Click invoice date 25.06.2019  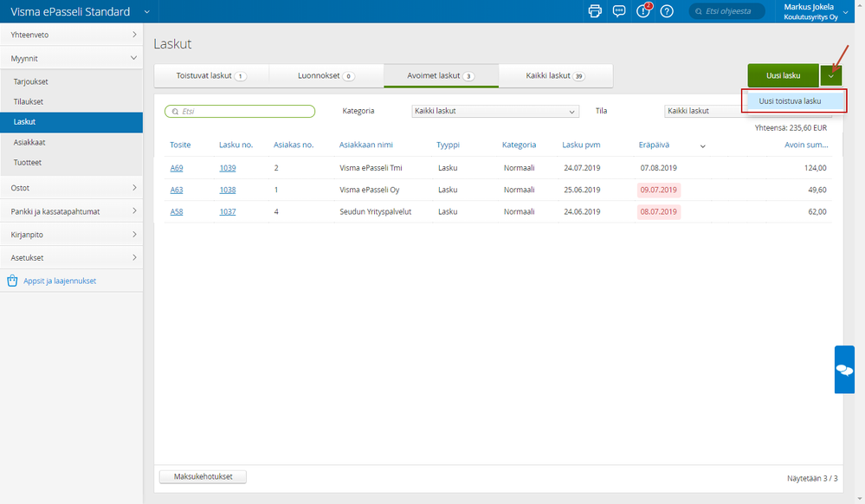(x=582, y=190)
